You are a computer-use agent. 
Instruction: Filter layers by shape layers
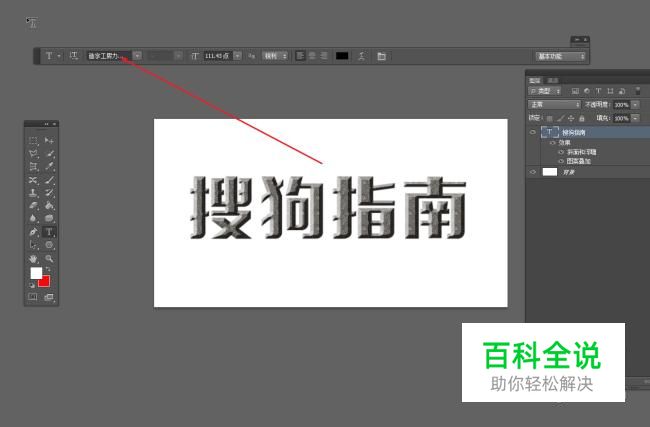click(x=610, y=91)
